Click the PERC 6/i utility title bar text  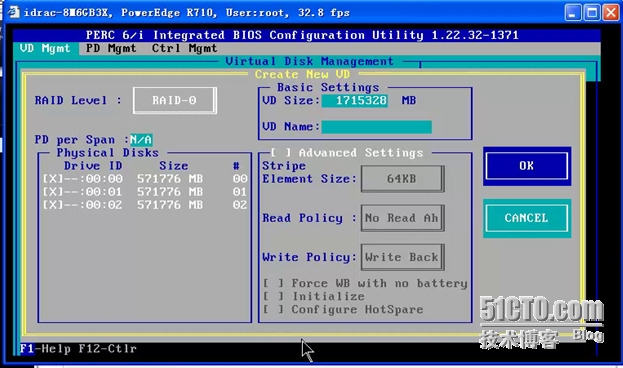click(x=302, y=35)
